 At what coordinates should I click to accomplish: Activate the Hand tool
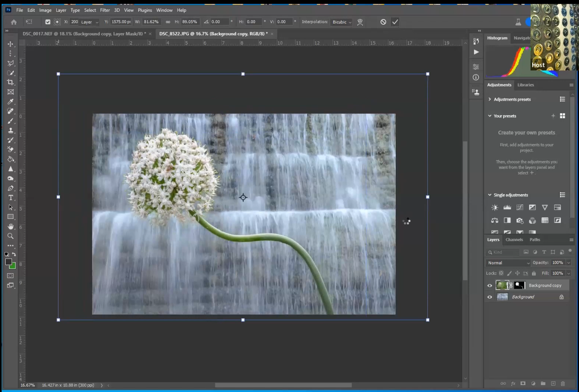coord(11,227)
